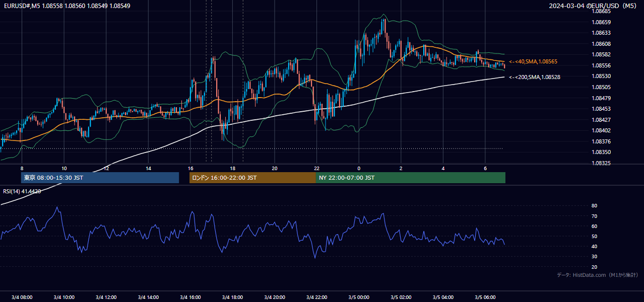Click hour label 0 under the price chart
Viewport: 644px width, 302px height.
(359, 168)
